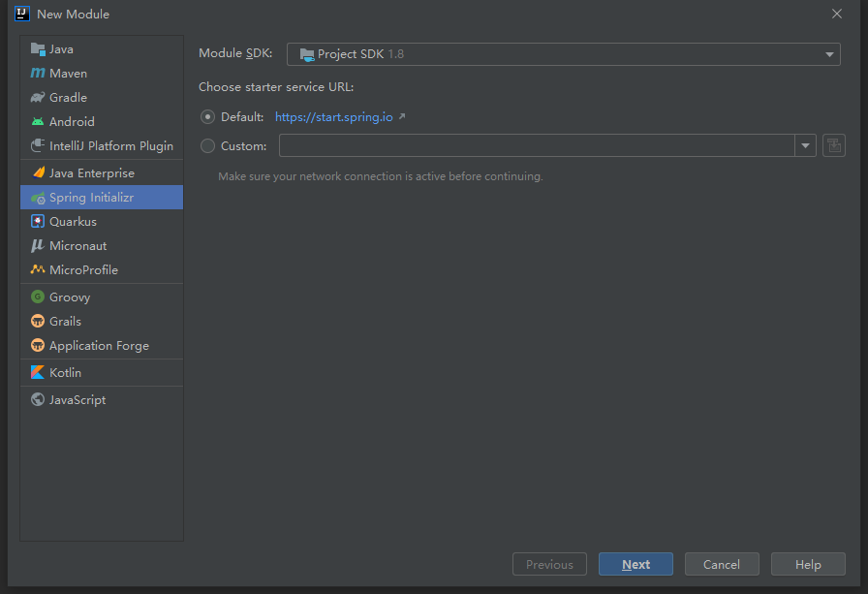868x594 pixels.
Task: Choose the MicroProfile framework icon
Action: point(37,269)
